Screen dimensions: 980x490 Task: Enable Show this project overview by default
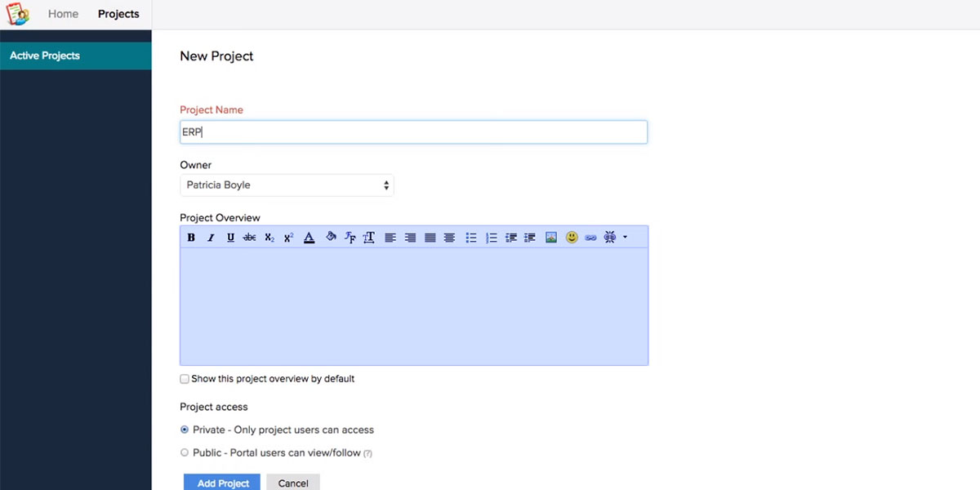185,379
